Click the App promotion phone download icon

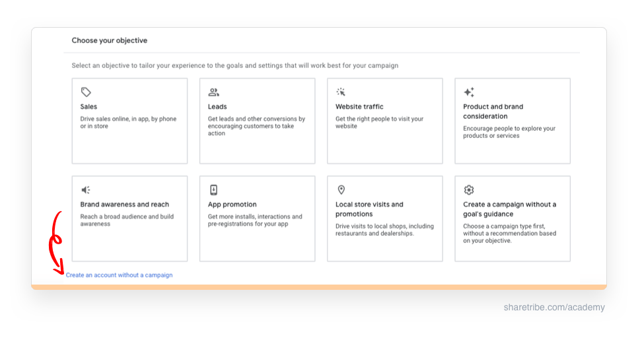coord(213,190)
